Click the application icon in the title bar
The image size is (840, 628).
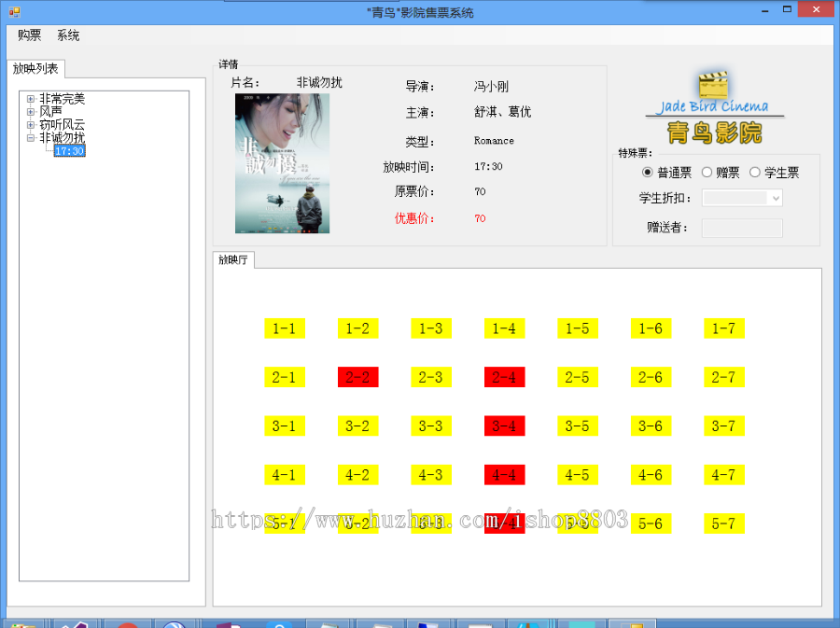point(14,10)
